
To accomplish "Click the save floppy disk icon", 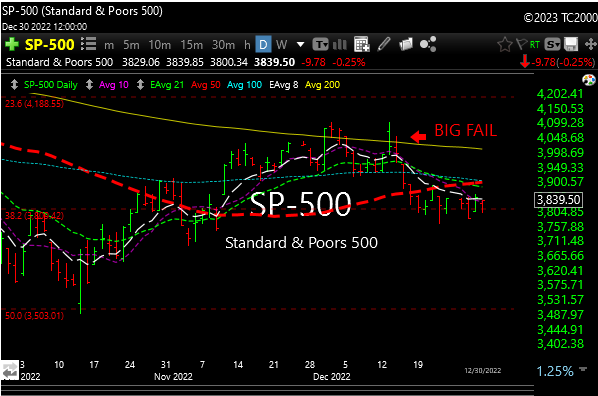I will pos(571,45).
